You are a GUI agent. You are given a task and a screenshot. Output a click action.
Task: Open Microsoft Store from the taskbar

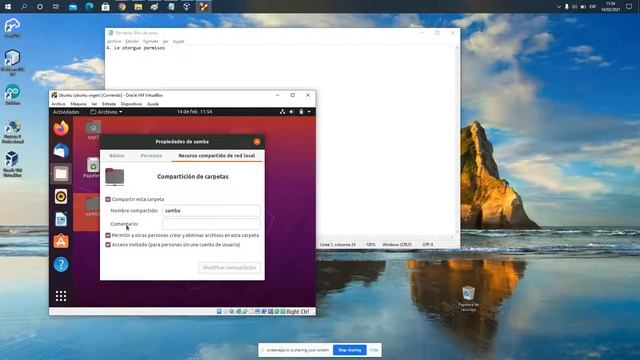tap(105, 7)
